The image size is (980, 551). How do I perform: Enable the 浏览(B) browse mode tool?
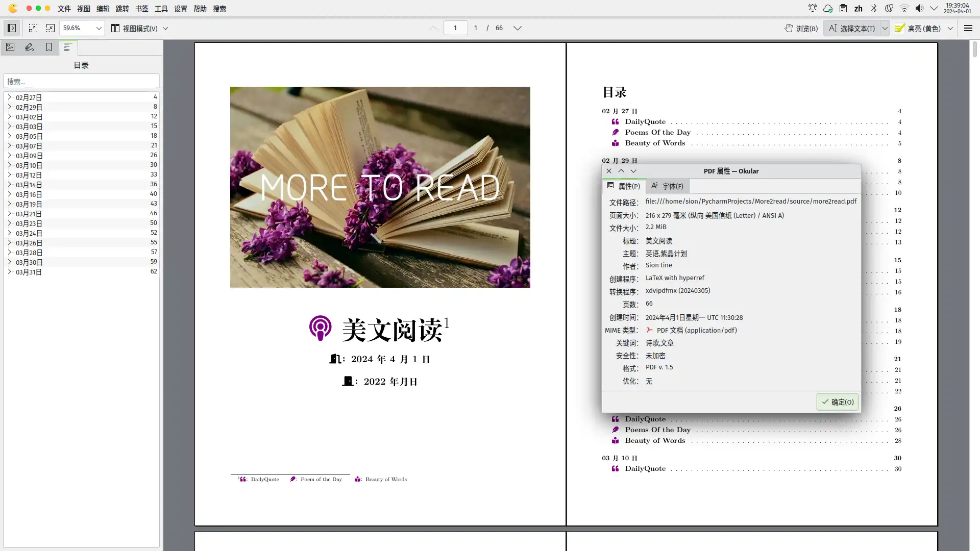tap(801, 28)
